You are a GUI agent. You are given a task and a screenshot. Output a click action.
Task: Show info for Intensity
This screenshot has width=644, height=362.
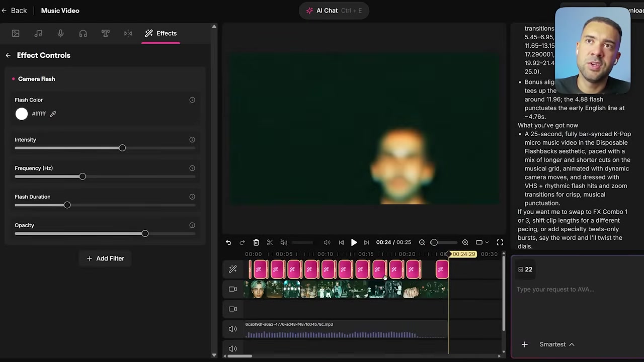tap(192, 140)
